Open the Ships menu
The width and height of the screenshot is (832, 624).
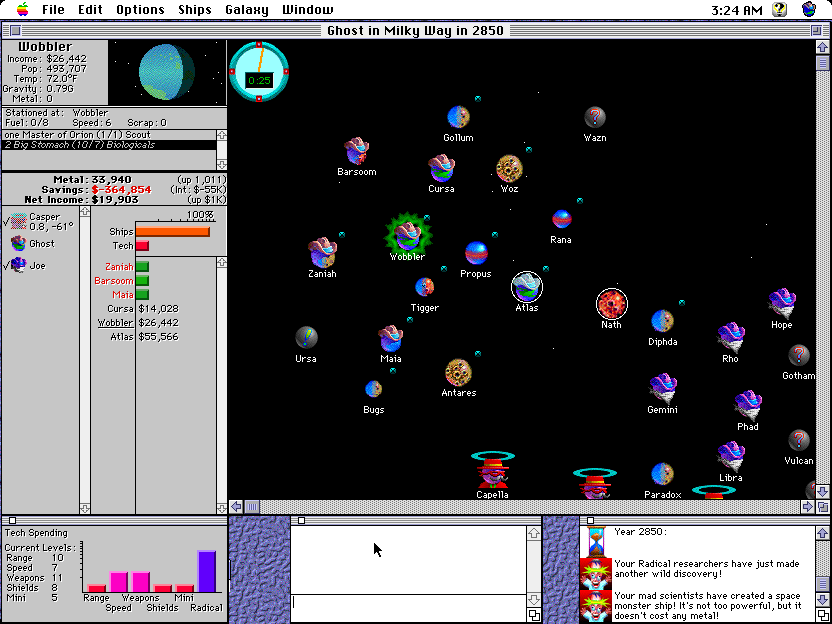194,10
